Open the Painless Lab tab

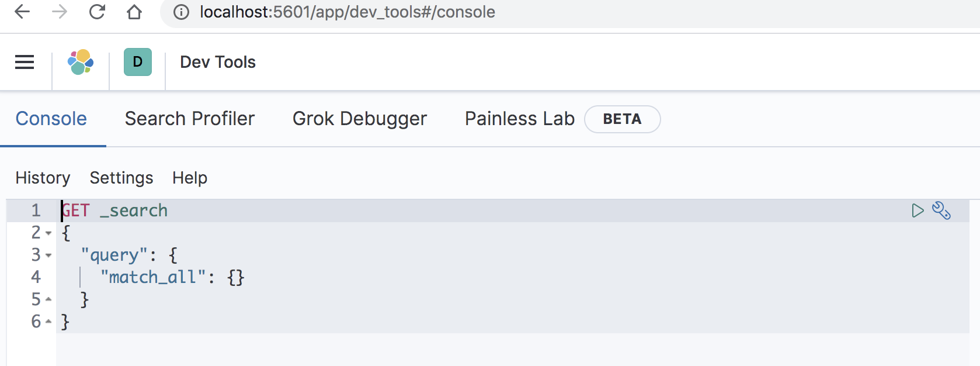coord(519,119)
